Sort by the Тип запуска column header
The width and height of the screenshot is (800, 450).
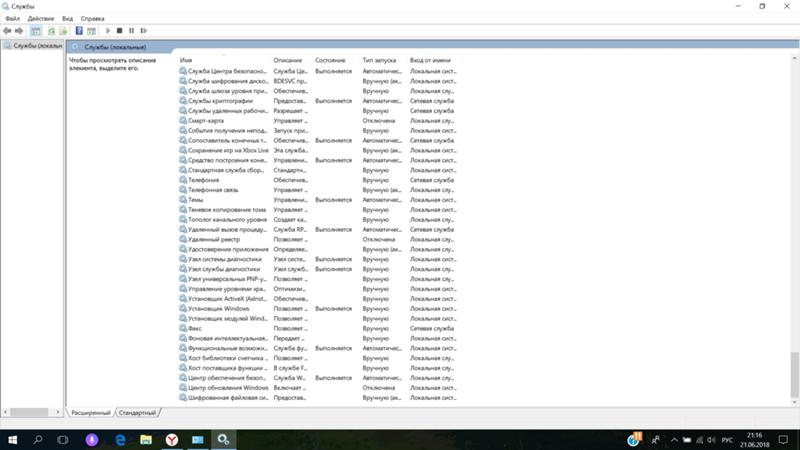379,60
